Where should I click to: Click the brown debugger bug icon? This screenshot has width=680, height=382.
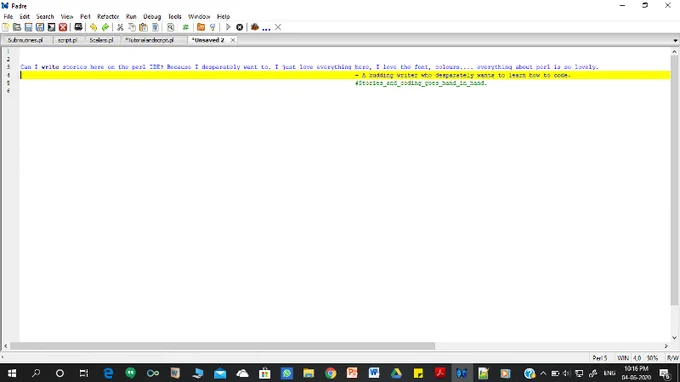coord(255,27)
